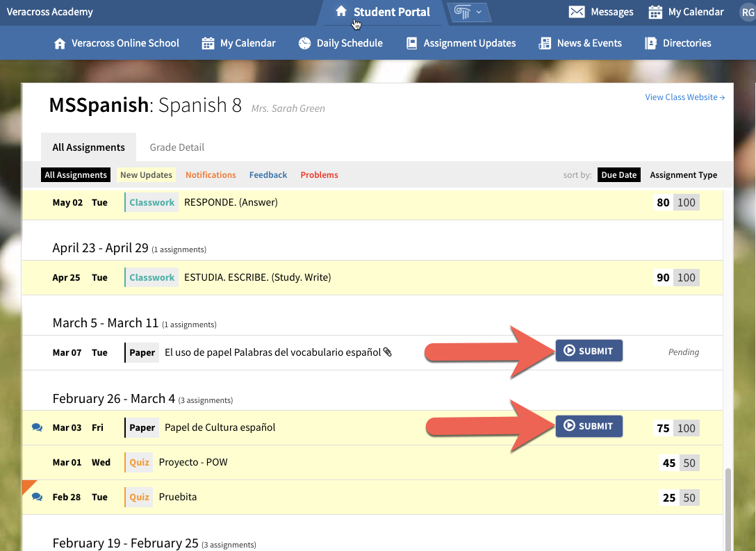Open the chevron dropdown next to Student Portal
The width and height of the screenshot is (756, 551).
tap(478, 11)
